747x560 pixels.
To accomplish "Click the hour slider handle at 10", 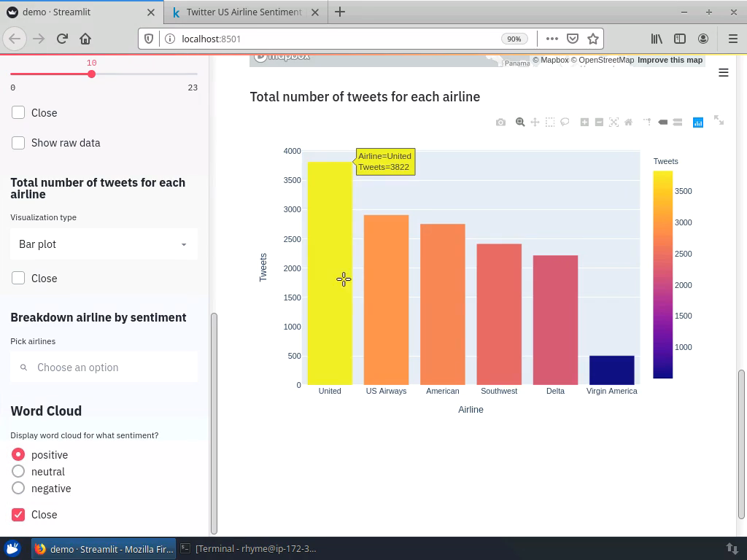I will point(91,74).
